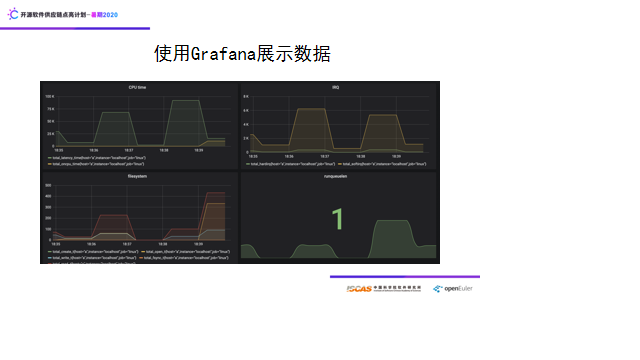Open the IRQ panel title menu
This screenshot has height=360, width=640.
coord(336,87)
